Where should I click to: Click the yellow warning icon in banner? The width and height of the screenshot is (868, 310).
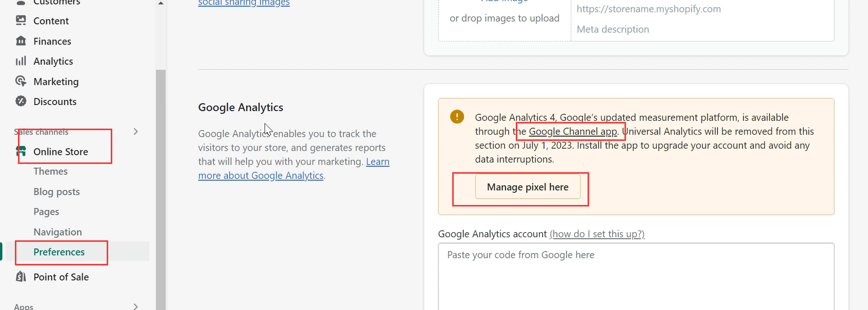pos(457,117)
